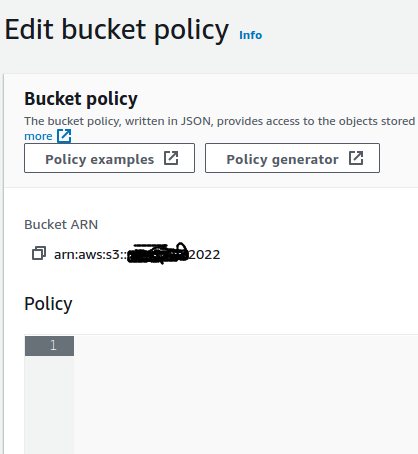Click the 'Edit bucket policy' page title
Image resolution: width=418 pixels, height=454 pixels.
(117, 30)
